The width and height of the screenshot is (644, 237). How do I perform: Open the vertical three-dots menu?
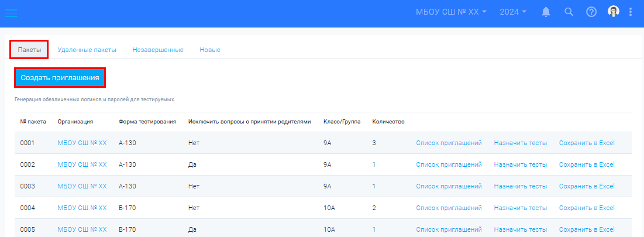click(631, 12)
